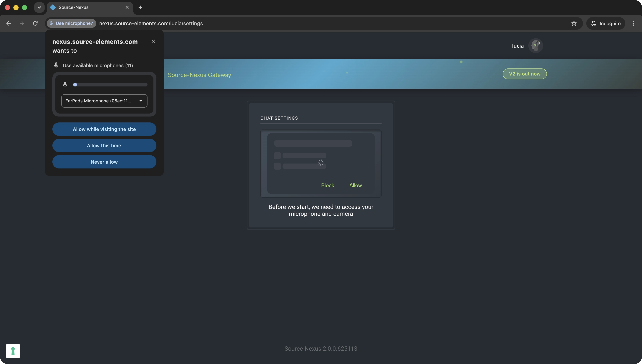Open lucia's avatar icon
Viewport: 642px width, 364px height.
click(x=535, y=45)
